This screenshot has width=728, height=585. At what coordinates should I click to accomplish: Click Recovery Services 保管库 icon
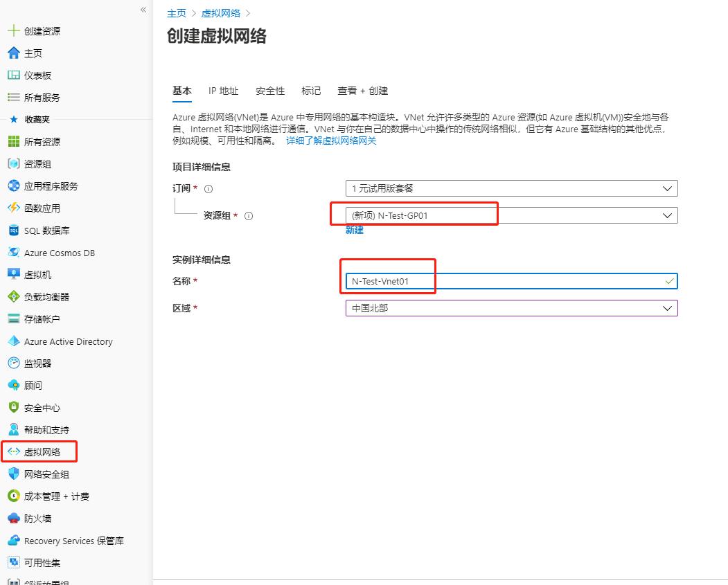pos(14,541)
